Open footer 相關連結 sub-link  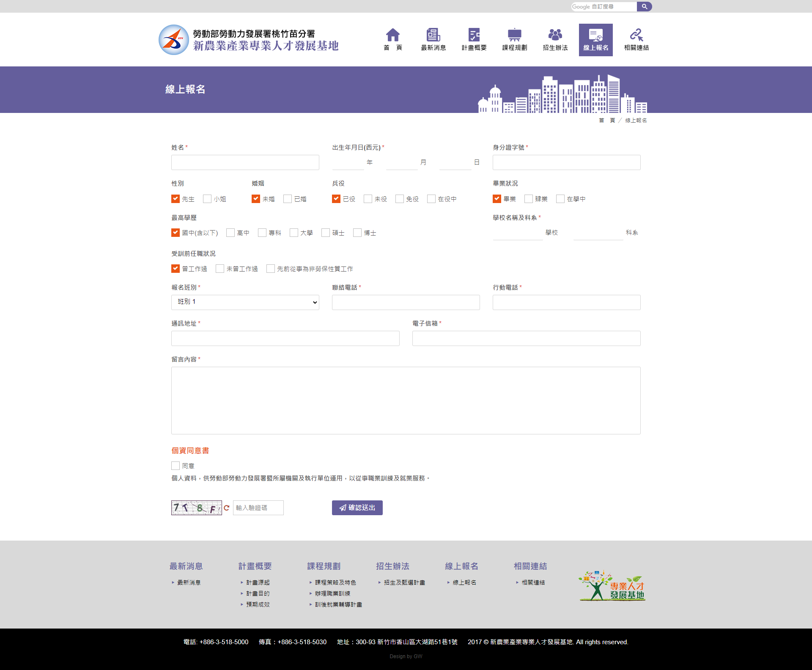click(533, 582)
